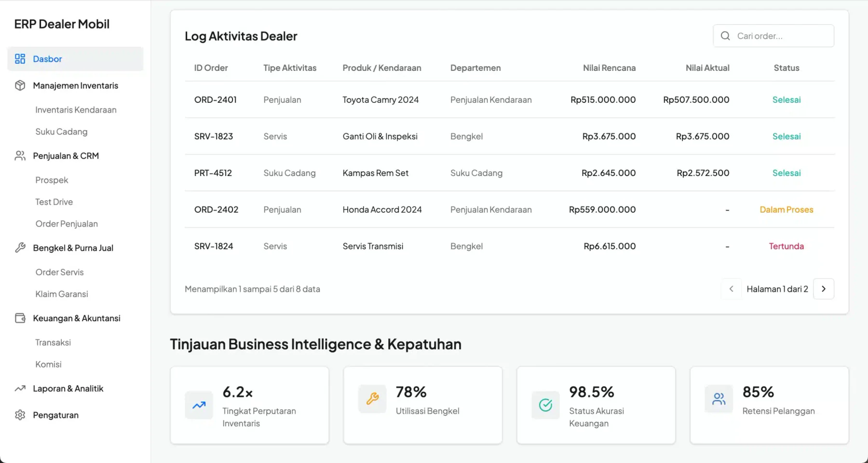Open the Dasbor menu item
Image resolution: width=868 pixels, height=463 pixels.
(x=75, y=59)
